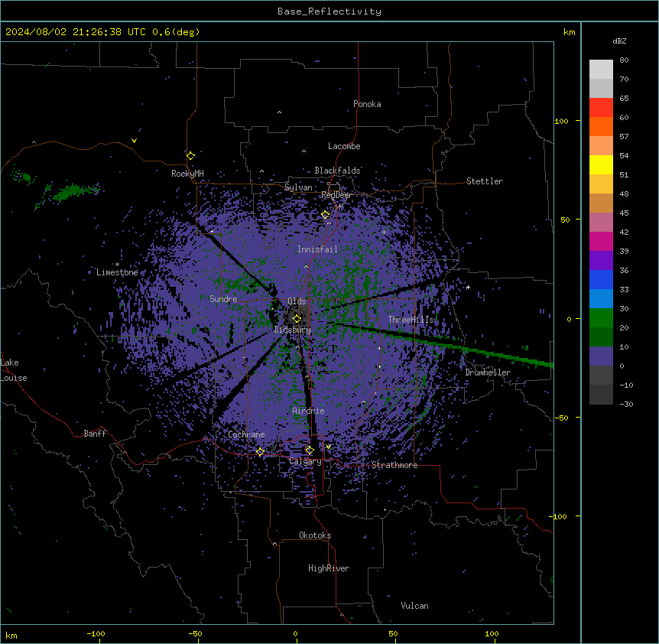
Task: Click the Banff label
Action: click(x=95, y=434)
